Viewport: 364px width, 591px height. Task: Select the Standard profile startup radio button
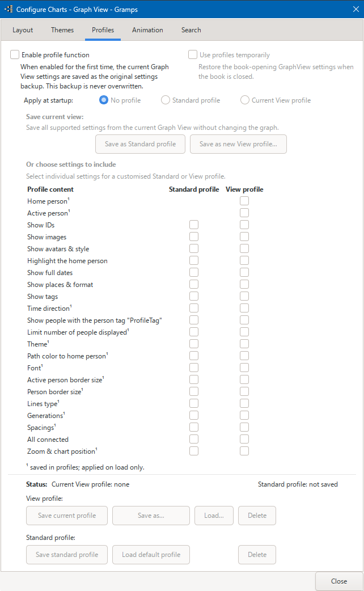point(165,100)
